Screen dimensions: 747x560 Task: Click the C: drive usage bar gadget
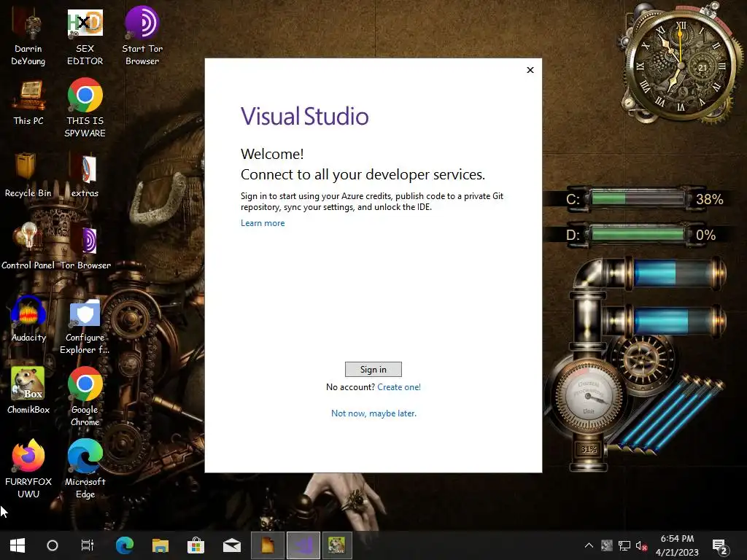click(x=638, y=198)
